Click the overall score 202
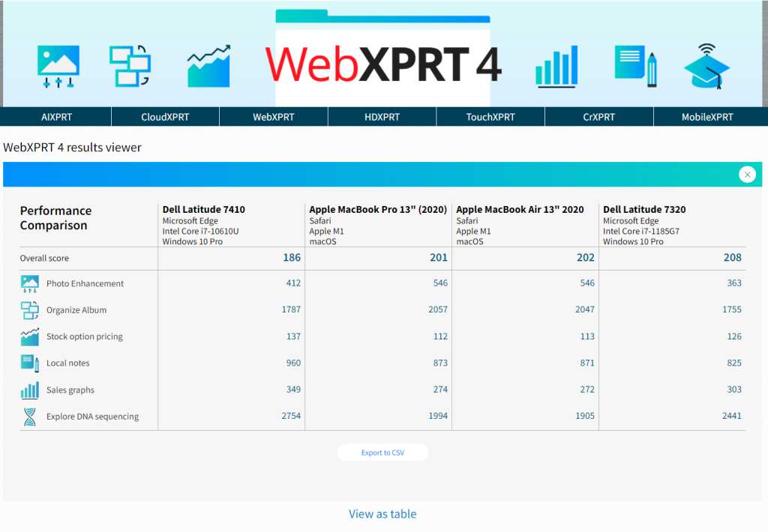Screen dimensions: 768x532 tap(585, 258)
